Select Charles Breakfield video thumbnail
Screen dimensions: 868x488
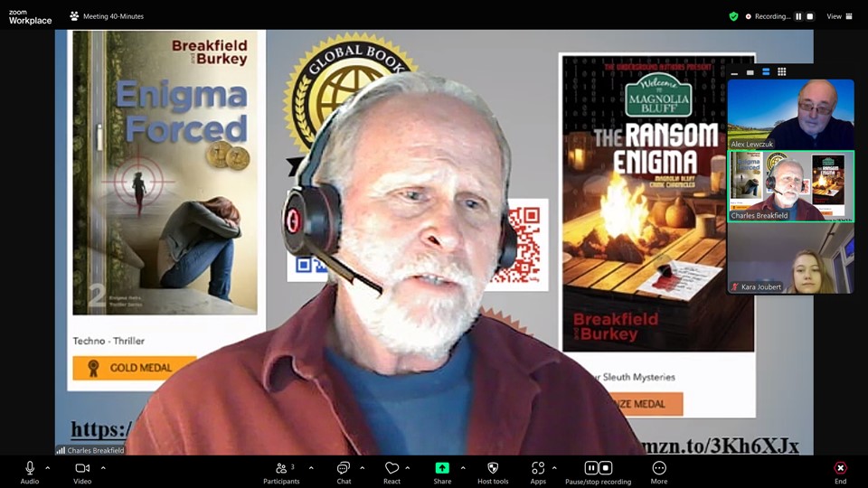pyautogui.click(x=790, y=186)
